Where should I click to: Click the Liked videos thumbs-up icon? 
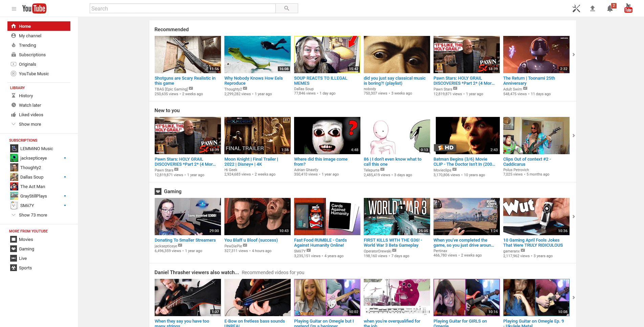(x=14, y=115)
